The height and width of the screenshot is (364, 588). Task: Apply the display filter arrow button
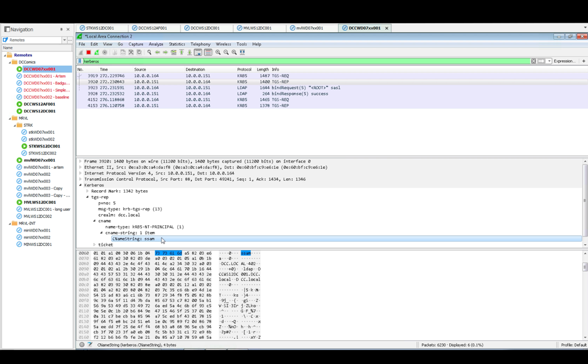tap(541, 61)
